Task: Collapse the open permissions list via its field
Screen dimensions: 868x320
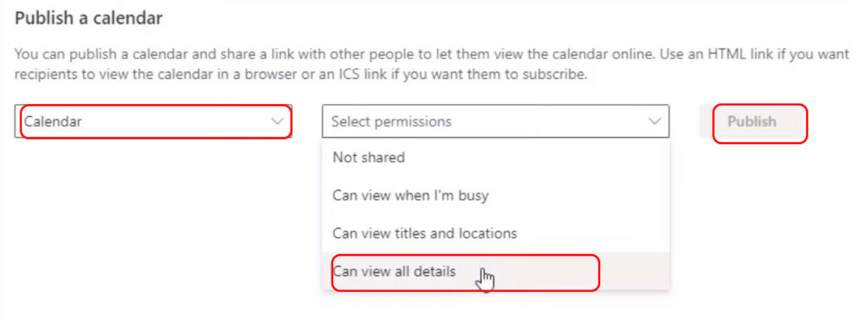Action: [x=495, y=121]
